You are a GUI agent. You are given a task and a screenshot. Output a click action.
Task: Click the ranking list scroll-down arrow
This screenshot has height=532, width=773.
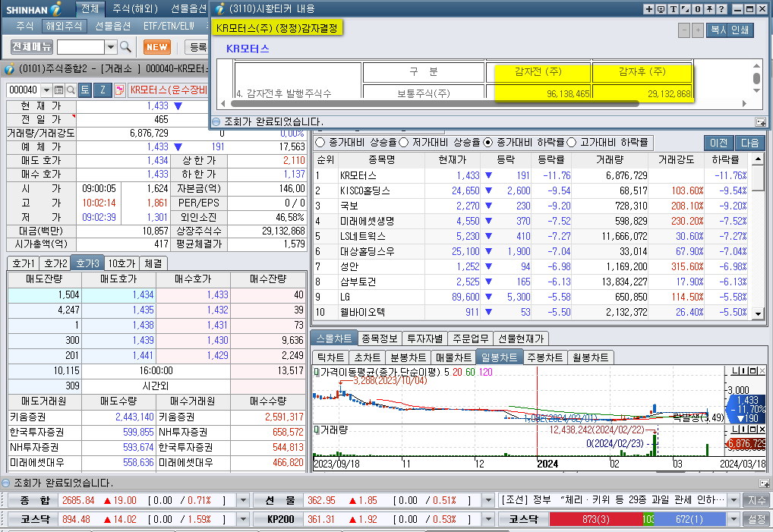758,313
